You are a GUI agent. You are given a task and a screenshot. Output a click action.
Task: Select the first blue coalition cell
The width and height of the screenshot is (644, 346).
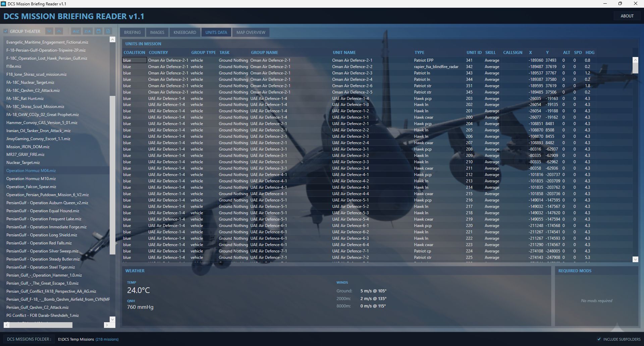pos(134,60)
